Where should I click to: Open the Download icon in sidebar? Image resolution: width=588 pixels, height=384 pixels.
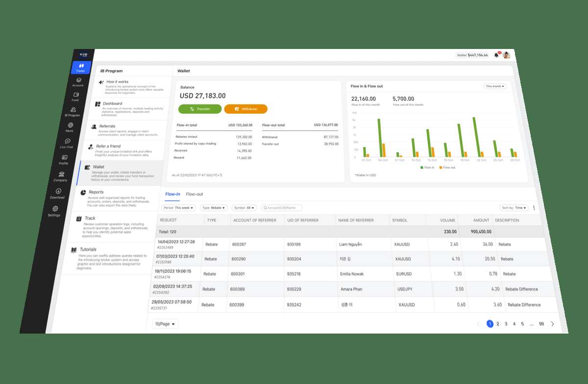click(58, 192)
